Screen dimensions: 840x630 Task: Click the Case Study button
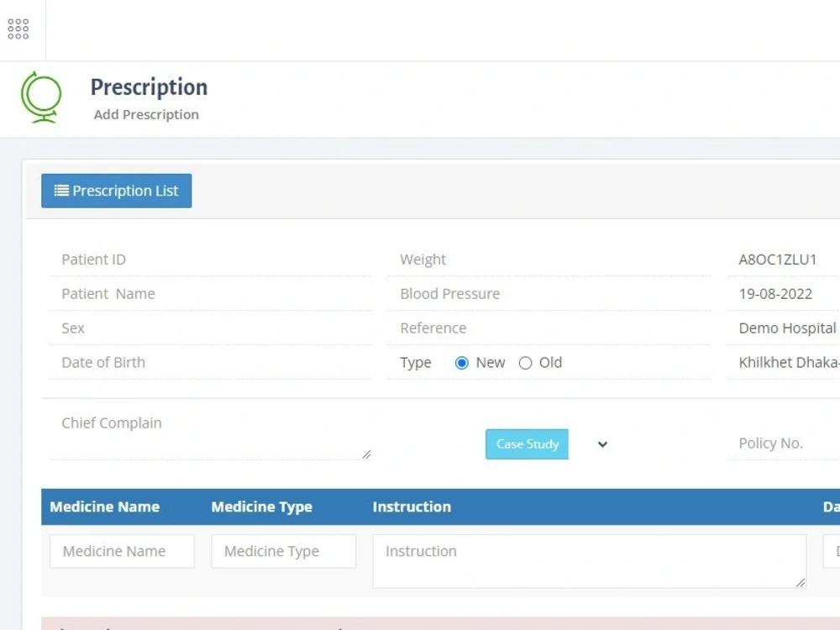(527, 444)
